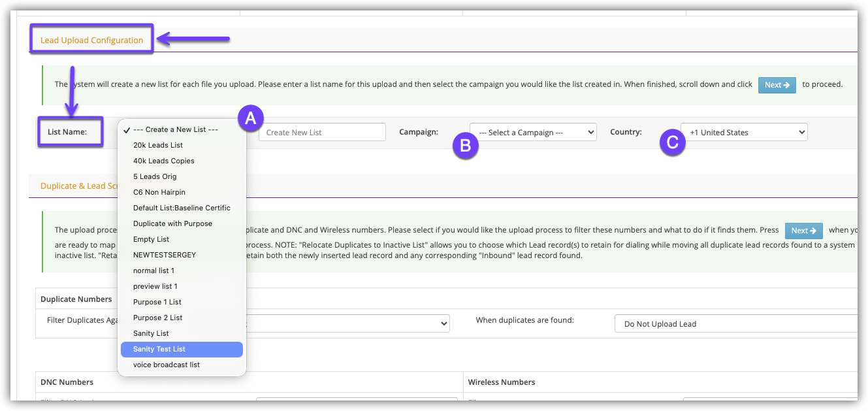Image resolution: width=868 pixels, height=411 pixels.
Task: Expand the "Do Not Upload Lead" dropdown
Action: pyautogui.click(x=735, y=324)
